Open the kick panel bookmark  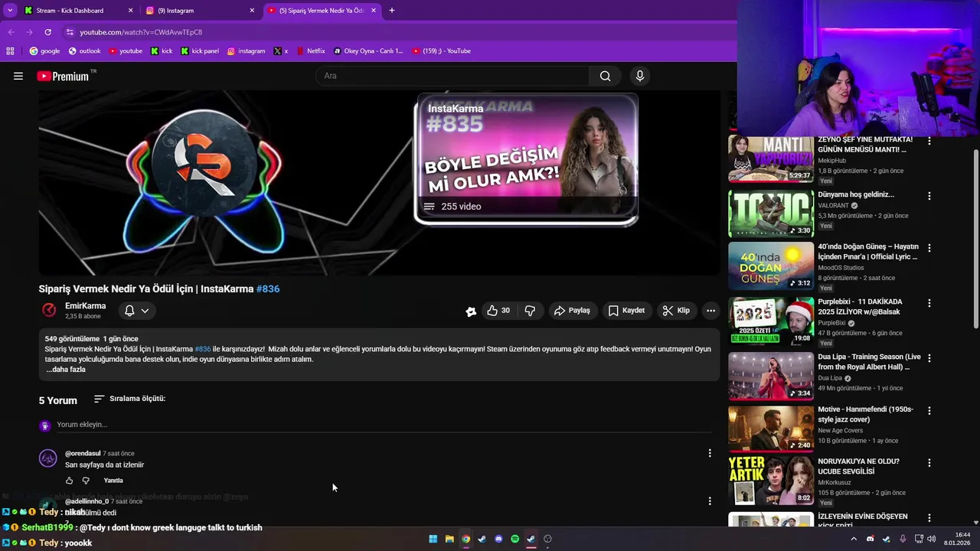pyautogui.click(x=200, y=51)
